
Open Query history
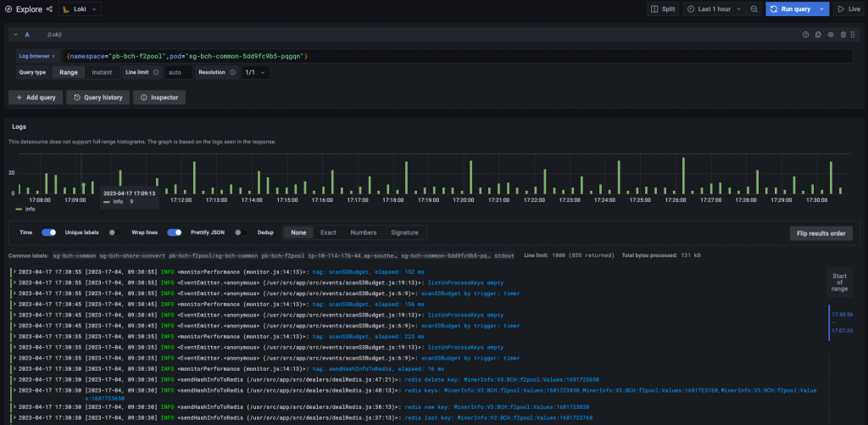[98, 97]
